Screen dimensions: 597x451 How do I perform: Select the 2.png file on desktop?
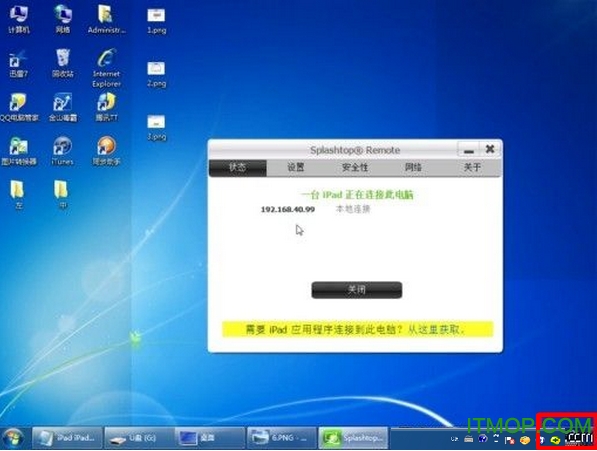tap(156, 74)
